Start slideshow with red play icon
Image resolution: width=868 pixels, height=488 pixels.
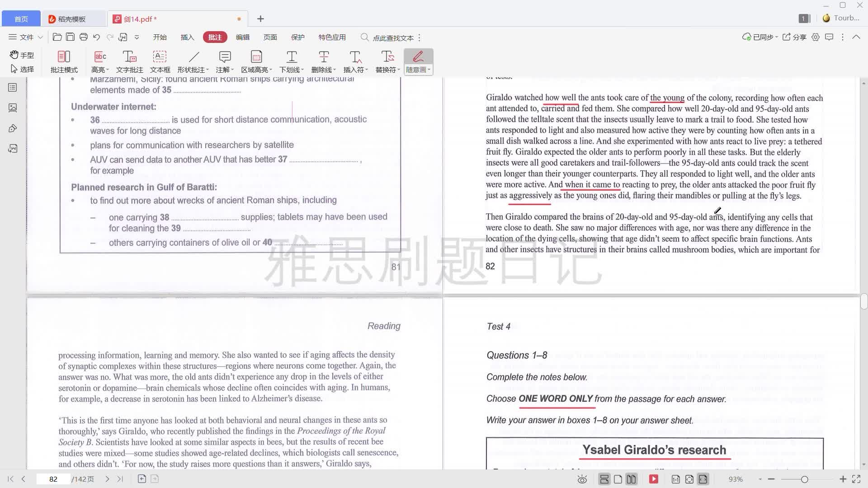point(654,479)
